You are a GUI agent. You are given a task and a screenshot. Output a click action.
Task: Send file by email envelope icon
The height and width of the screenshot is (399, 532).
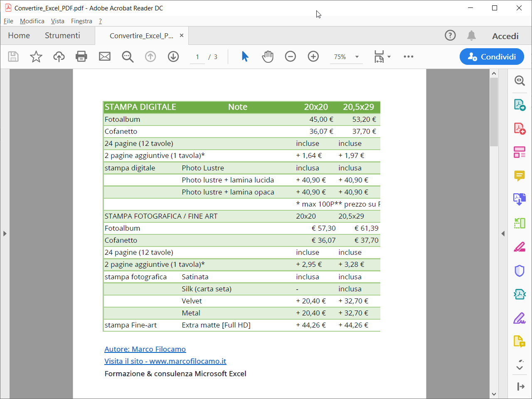click(x=105, y=57)
